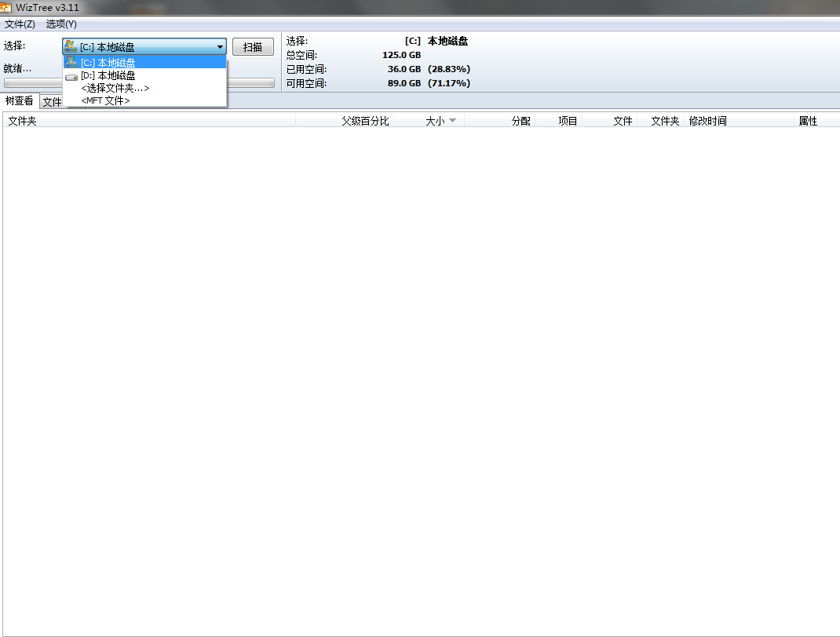This screenshot has height=637, width=840.
Task: Open the 选项(Y) menu
Action: click(61, 24)
